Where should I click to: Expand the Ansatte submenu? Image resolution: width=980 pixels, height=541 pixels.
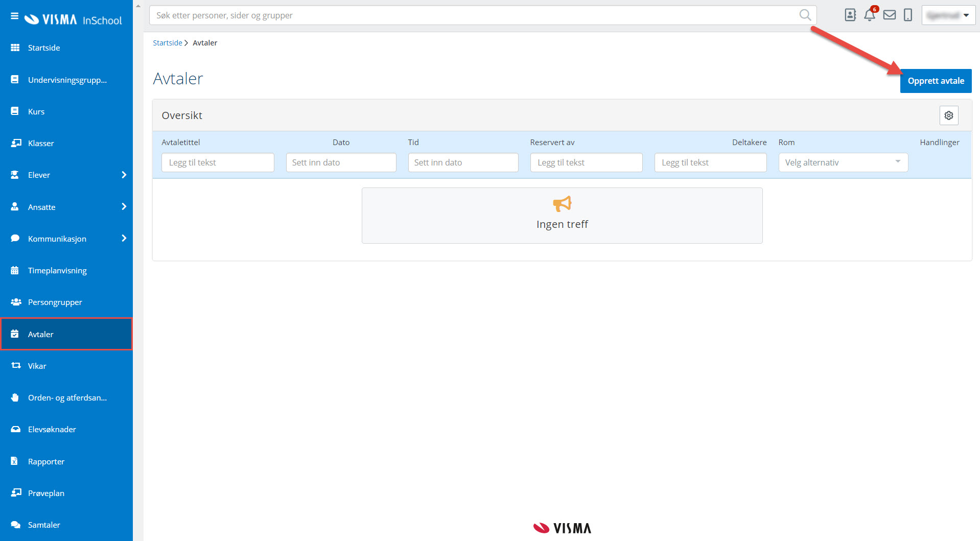[x=123, y=207]
